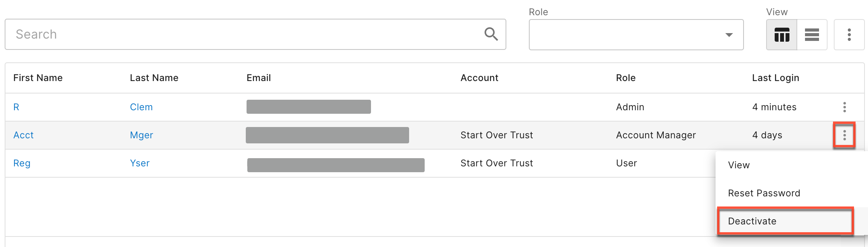This screenshot has height=247, width=868.
Task: Open the Yser last name link
Action: click(x=140, y=163)
